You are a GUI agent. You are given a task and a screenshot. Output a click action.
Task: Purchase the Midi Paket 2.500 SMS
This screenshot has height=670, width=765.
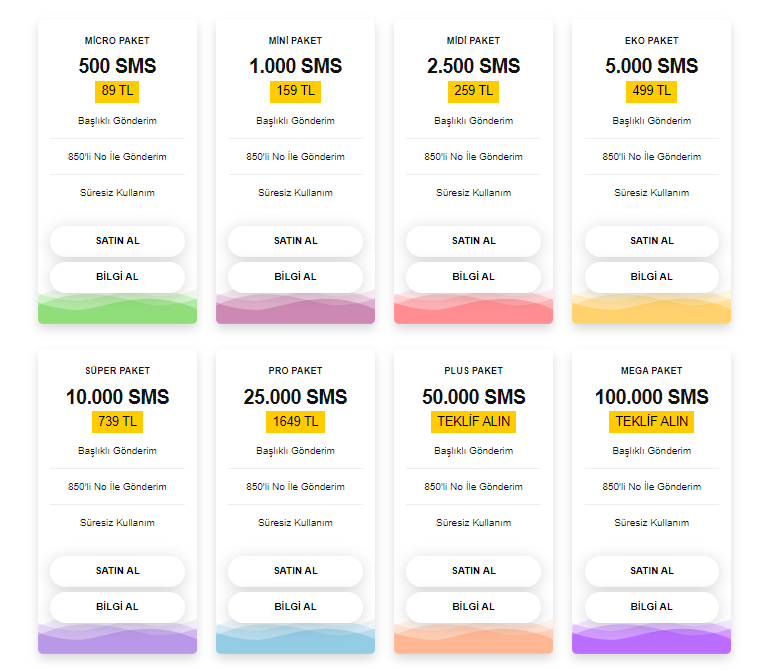point(473,241)
